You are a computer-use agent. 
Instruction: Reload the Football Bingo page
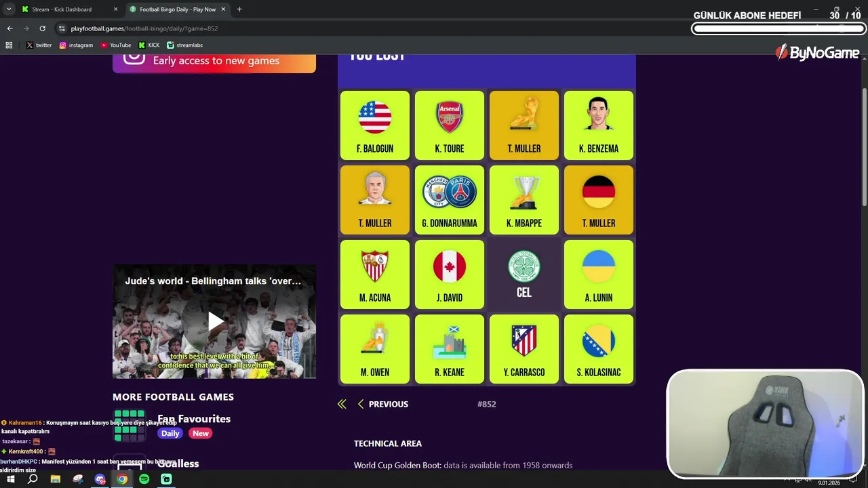(x=42, y=28)
